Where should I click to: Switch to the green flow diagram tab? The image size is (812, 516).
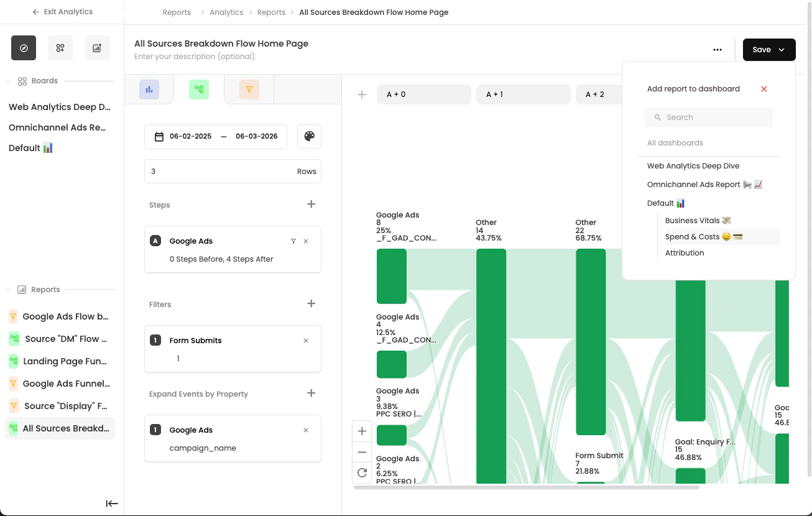point(199,90)
